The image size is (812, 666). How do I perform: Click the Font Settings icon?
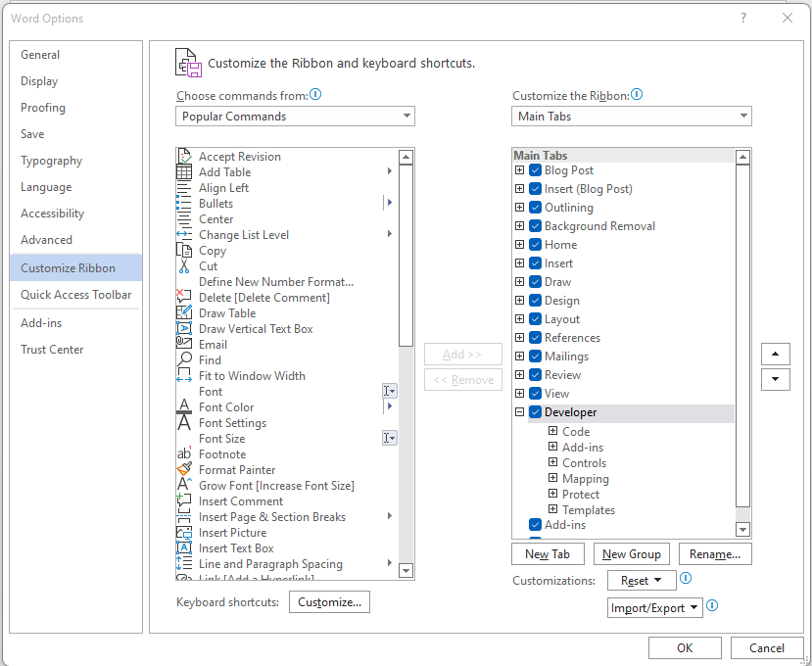click(184, 422)
